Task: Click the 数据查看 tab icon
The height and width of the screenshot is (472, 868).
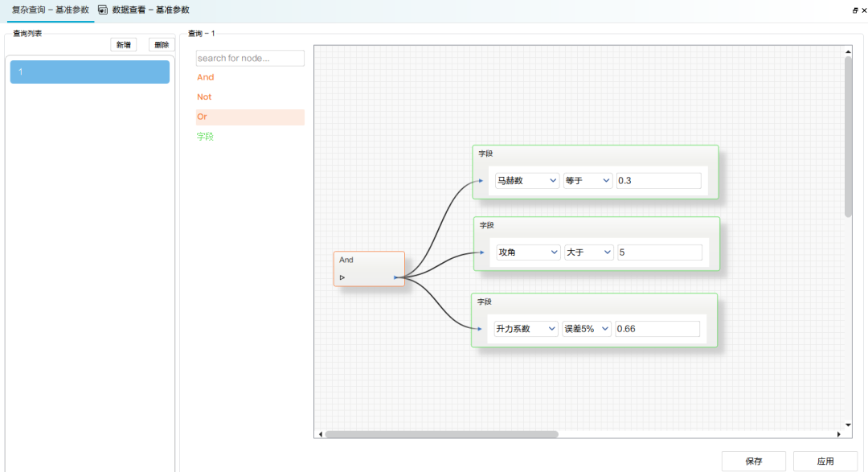Action: pos(103,10)
